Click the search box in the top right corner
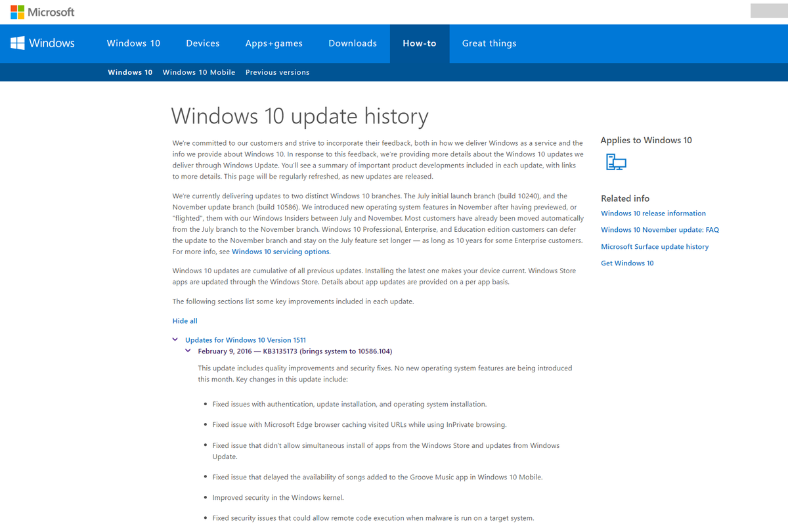This screenshot has height=532, width=788. click(768, 11)
